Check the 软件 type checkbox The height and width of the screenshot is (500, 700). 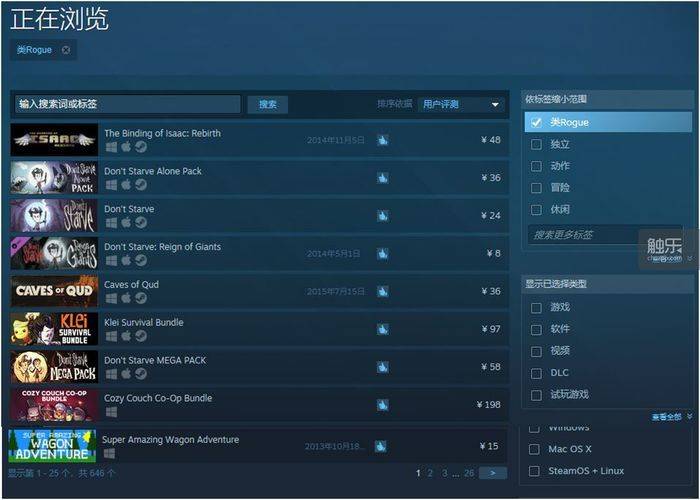click(x=536, y=329)
